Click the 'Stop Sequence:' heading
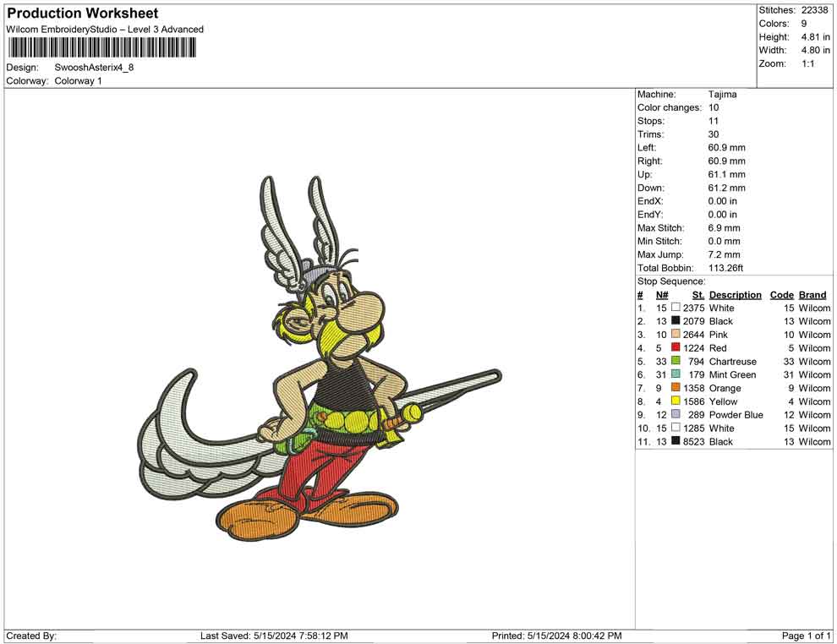The image size is (837, 644). tap(671, 281)
